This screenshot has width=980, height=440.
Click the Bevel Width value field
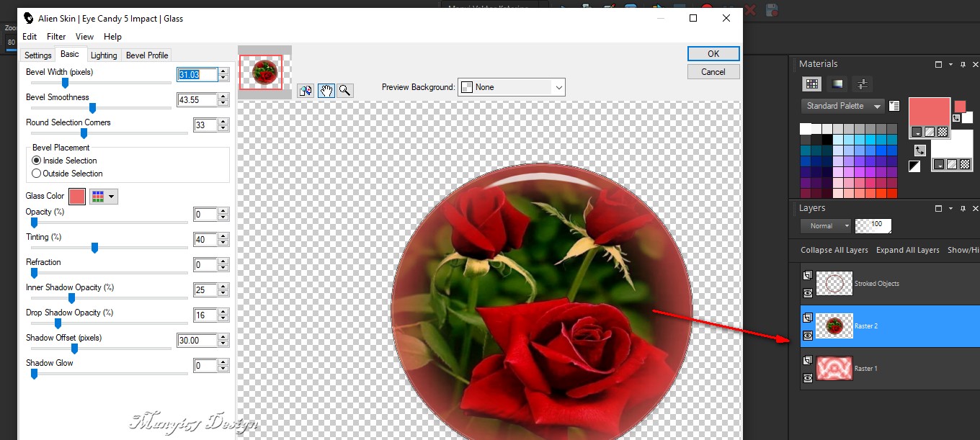pos(197,74)
